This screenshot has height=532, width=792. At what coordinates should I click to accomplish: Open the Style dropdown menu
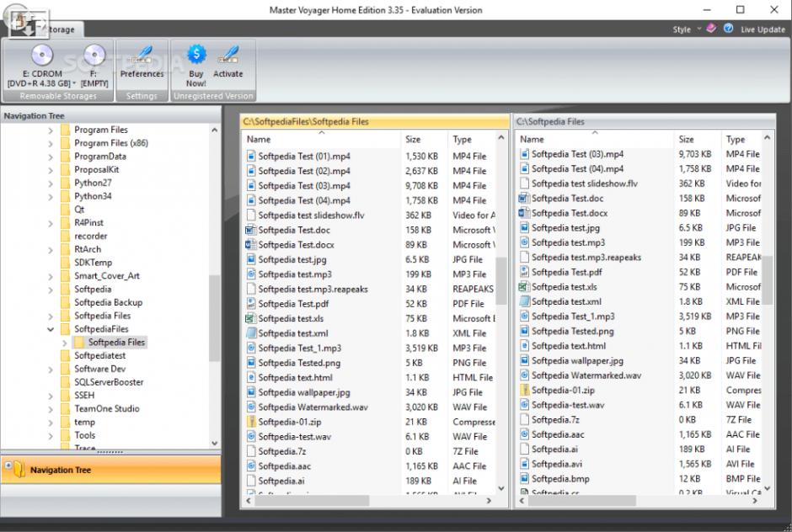click(x=687, y=29)
